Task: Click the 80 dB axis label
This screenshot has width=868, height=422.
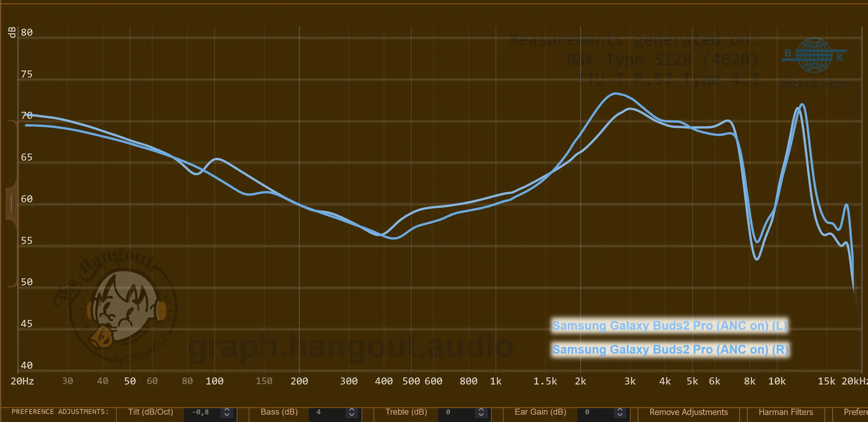Action: [x=27, y=33]
